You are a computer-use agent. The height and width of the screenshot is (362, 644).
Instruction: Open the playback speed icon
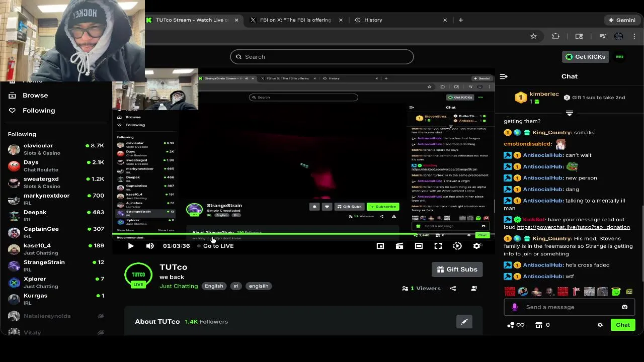457,246
